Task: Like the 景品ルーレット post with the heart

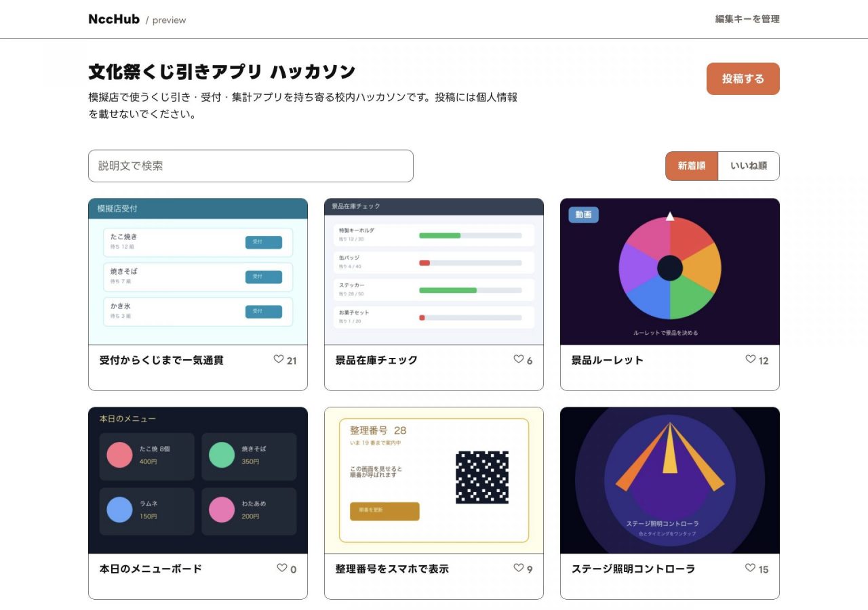Action: tap(750, 359)
